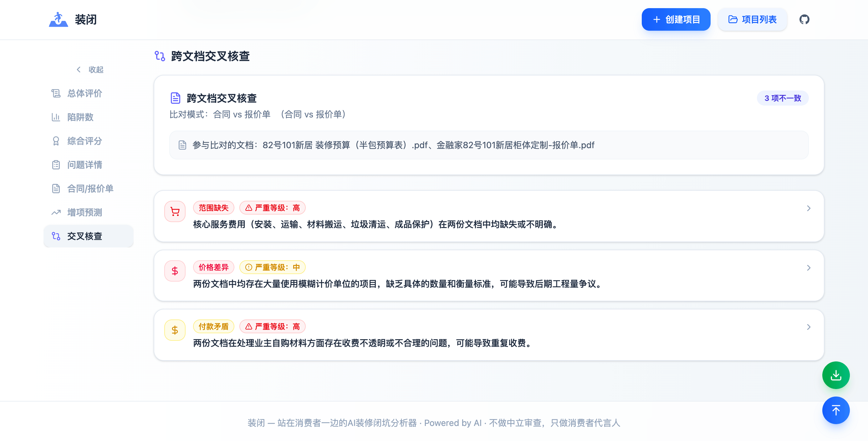
Task: Click the branch icon next to page heading
Action: click(x=160, y=56)
